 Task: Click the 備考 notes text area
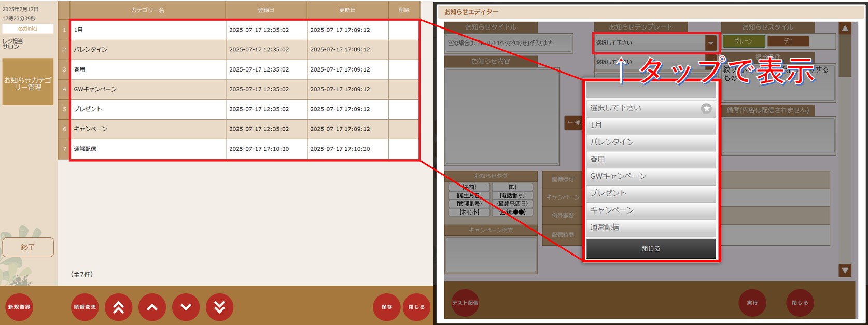[778, 135]
